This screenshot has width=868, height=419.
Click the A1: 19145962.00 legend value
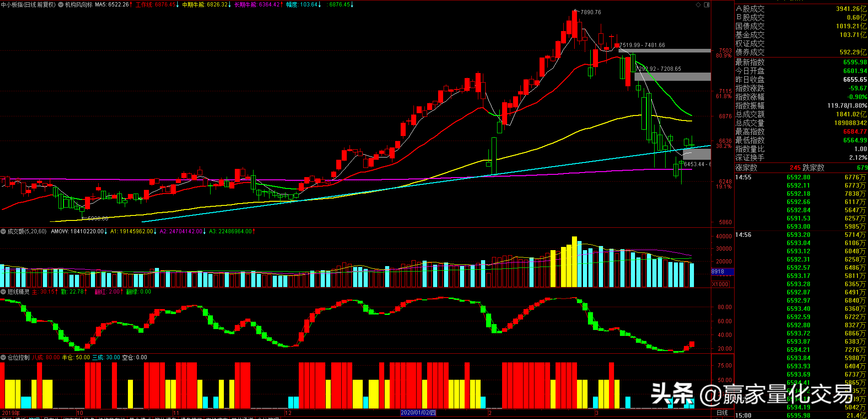(133, 231)
